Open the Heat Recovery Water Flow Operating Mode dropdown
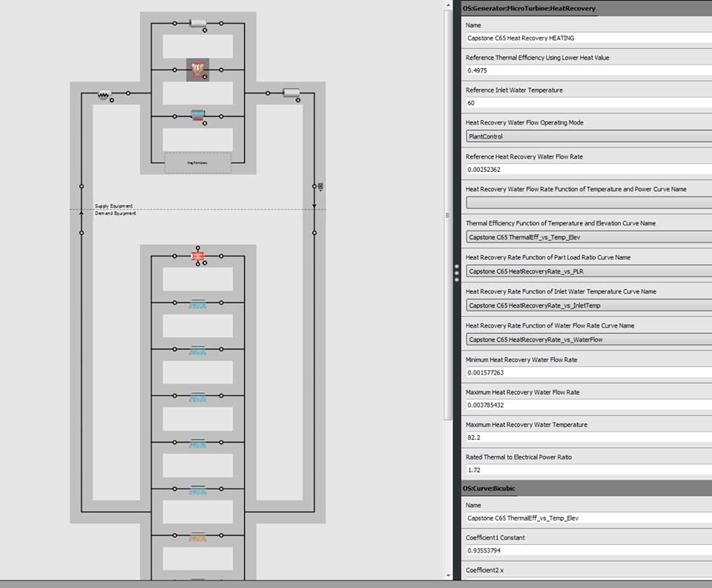 [x=589, y=136]
